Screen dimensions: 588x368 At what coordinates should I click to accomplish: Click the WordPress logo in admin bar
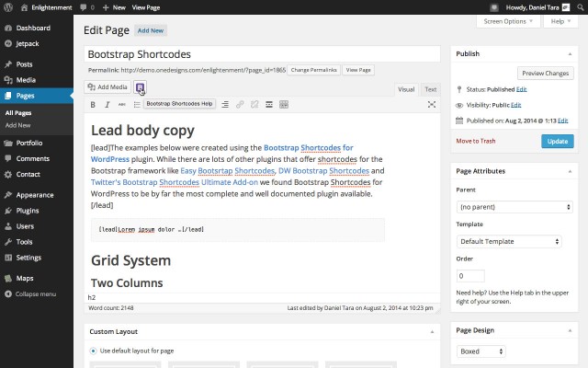(x=8, y=7)
